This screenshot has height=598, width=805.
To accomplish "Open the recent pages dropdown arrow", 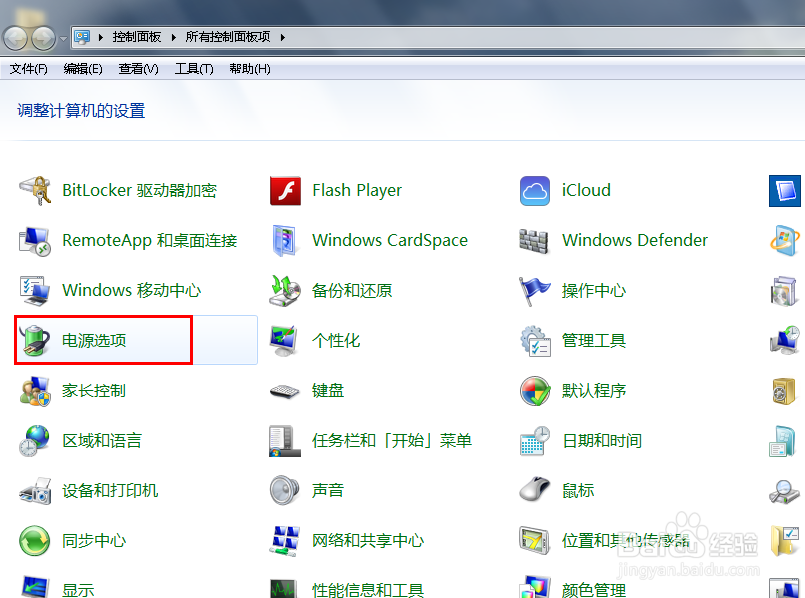I will click(x=63, y=39).
